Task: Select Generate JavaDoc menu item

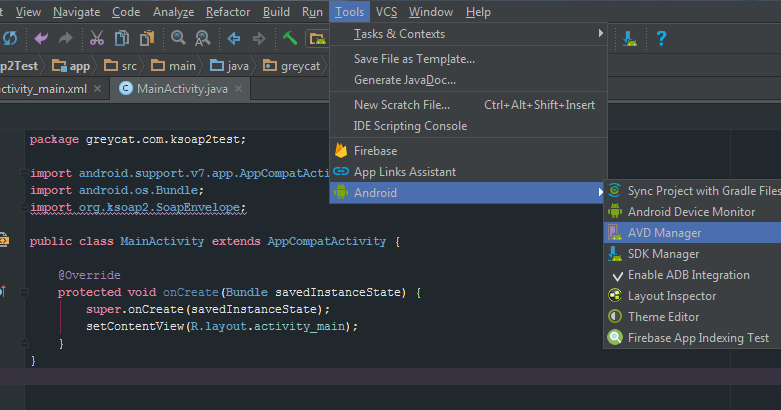Action: pyautogui.click(x=468, y=80)
